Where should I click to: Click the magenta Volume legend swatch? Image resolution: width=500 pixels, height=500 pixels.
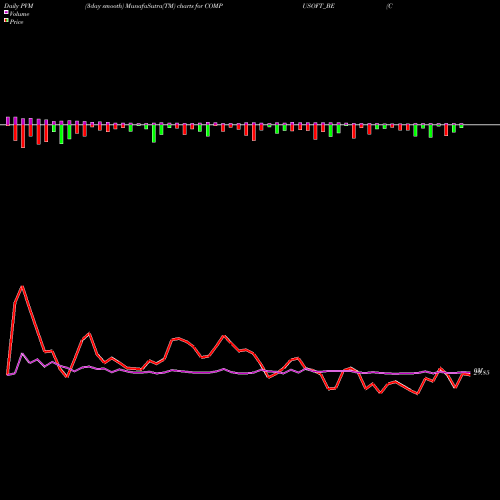point(6,12)
